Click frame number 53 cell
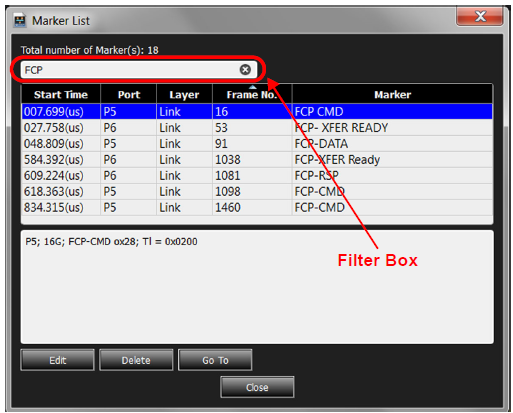The width and height of the screenshot is (513, 413). point(252,128)
